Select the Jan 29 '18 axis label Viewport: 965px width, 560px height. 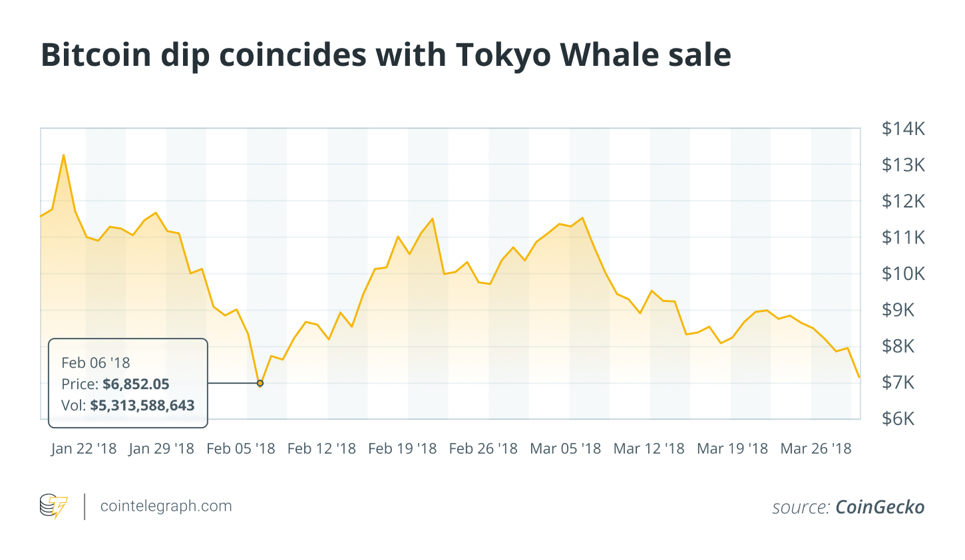[162, 449]
